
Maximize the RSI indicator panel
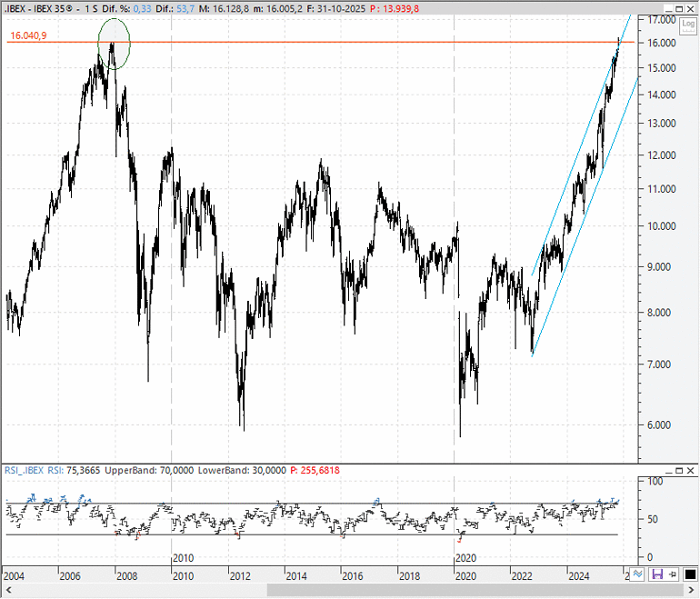point(677,471)
